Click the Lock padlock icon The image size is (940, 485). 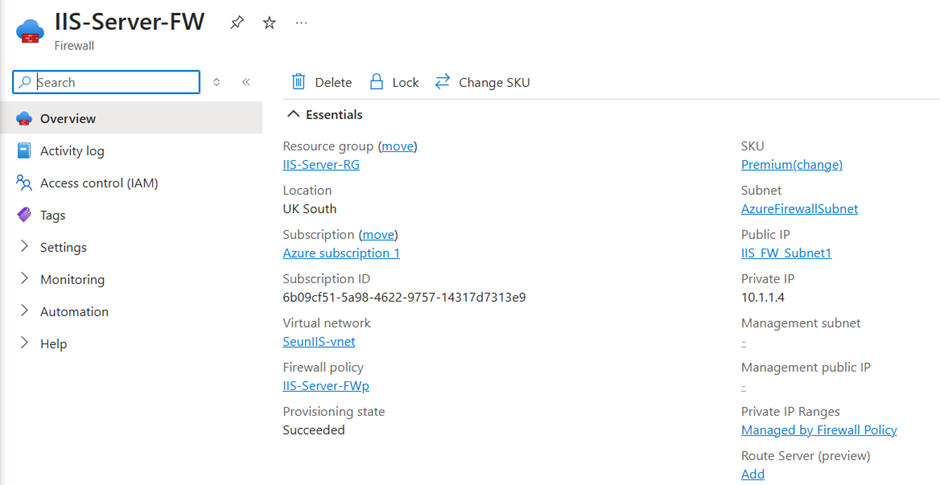click(x=377, y=82)
